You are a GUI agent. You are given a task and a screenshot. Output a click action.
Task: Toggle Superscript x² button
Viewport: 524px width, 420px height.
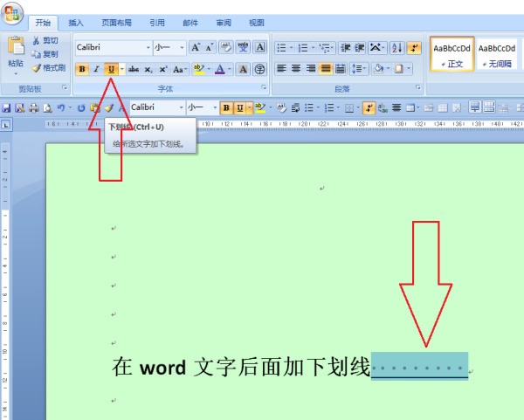coord(163,69)
